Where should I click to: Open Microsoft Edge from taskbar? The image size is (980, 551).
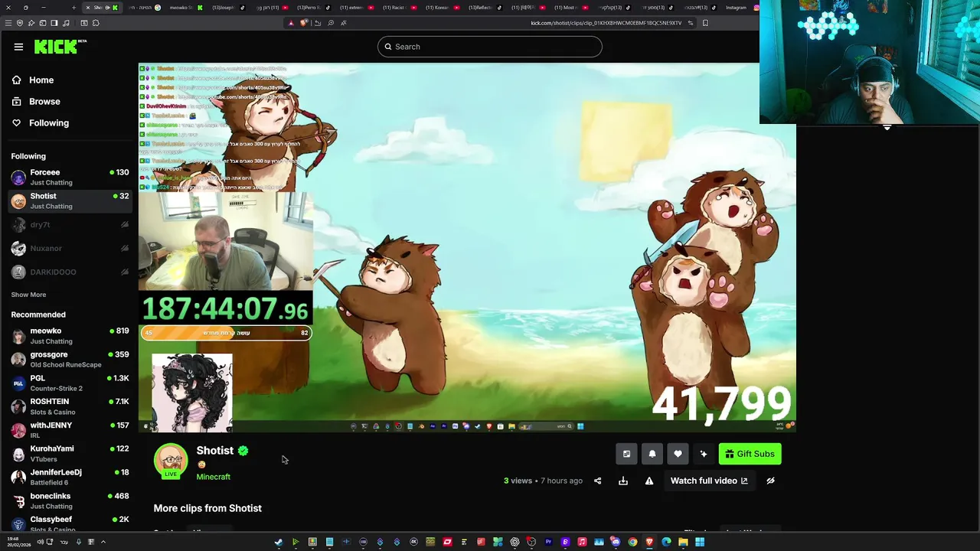pos(667,542)
